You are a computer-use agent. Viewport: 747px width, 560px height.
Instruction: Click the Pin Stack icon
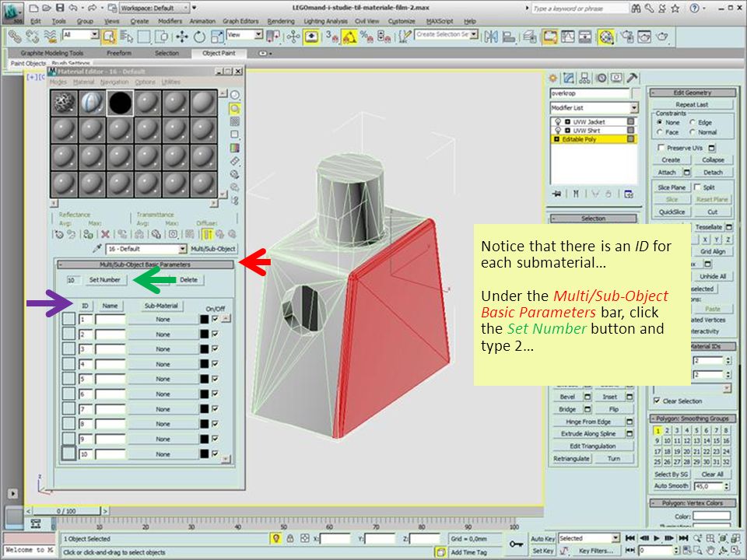coord(556,194)
